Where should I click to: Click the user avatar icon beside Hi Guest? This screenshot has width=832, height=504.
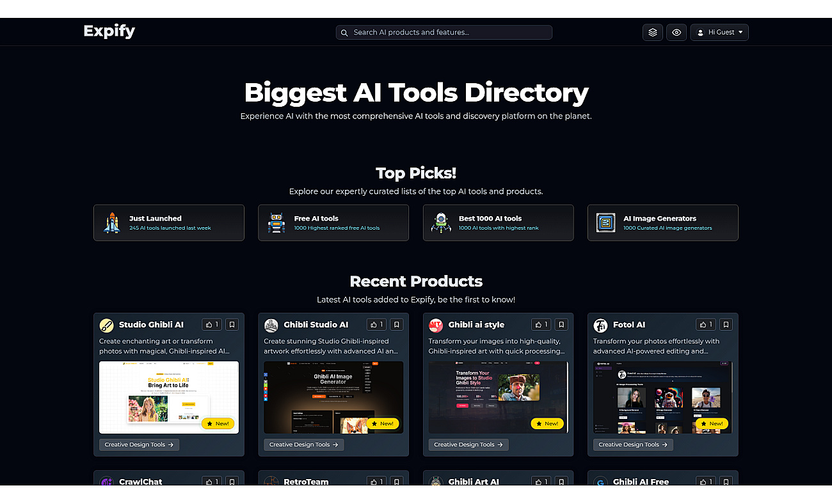700,33
